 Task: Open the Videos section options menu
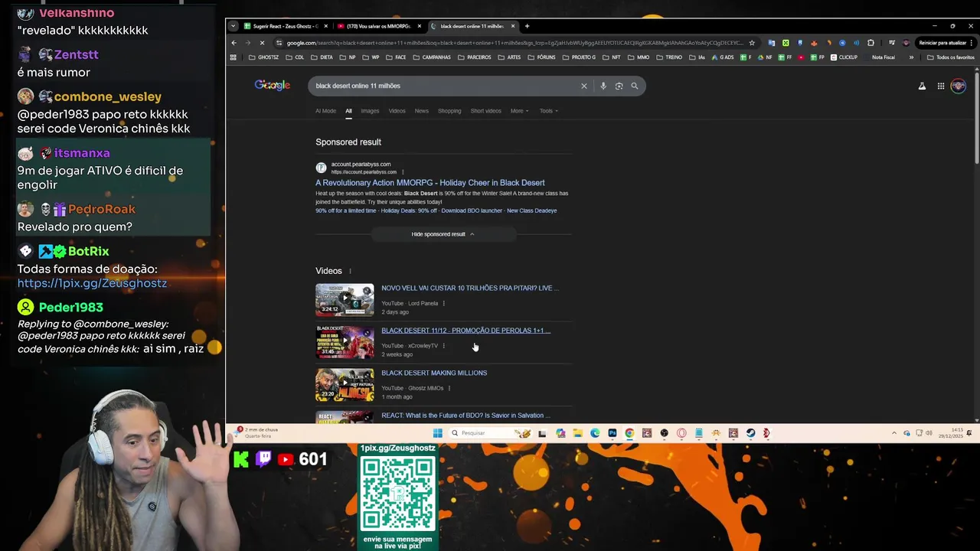click(350, 271)
